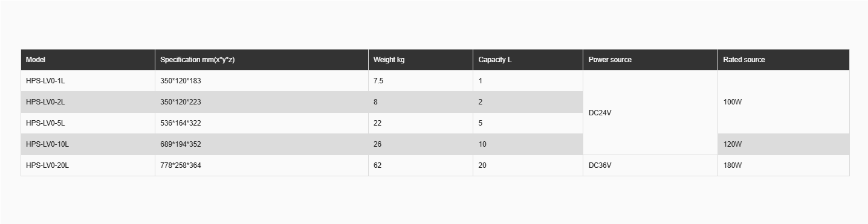Select the 536*164*322 specification cell

tap(262, 123)
